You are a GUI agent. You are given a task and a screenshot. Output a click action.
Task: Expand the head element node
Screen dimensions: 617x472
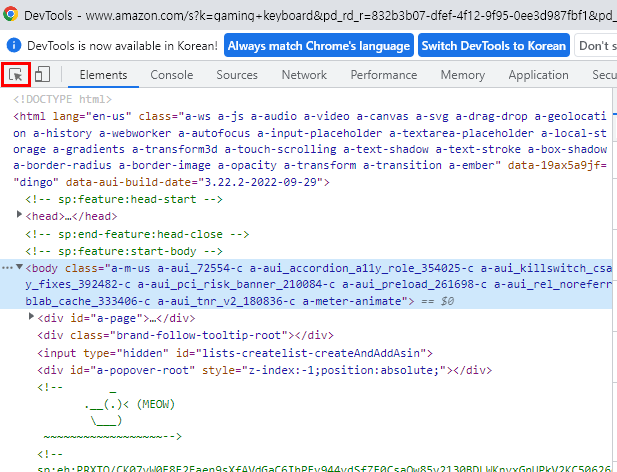point(19,214)
